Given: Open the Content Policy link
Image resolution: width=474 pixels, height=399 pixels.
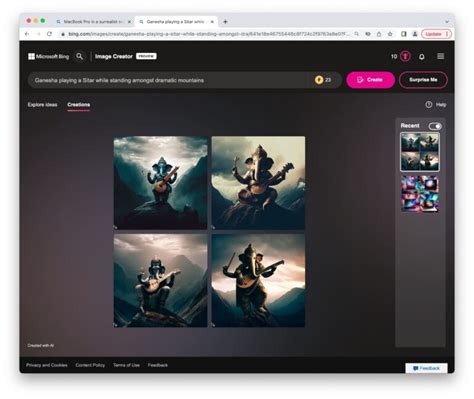Looking at the screenshot, I should 90,365.
